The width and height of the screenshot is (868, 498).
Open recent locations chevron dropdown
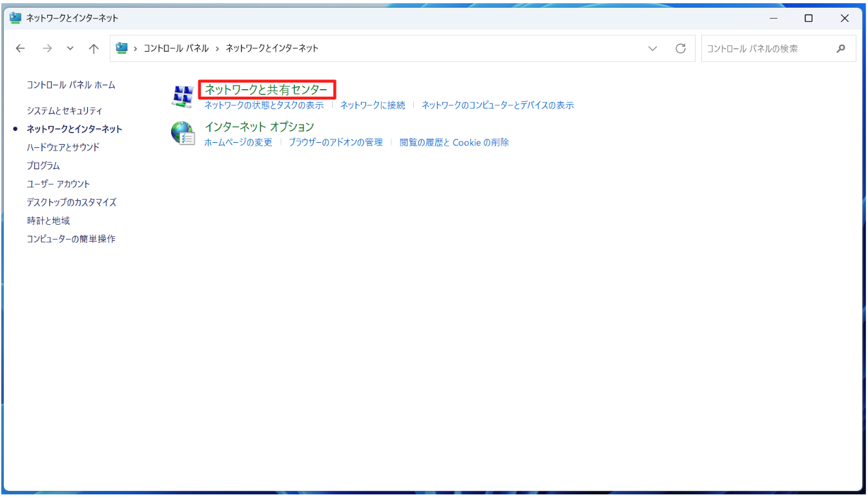coord(70,48)
